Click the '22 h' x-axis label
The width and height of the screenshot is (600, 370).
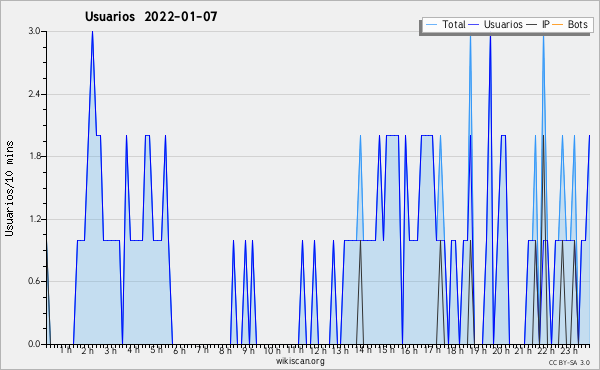pyautogui.click(x=546, y=350)
